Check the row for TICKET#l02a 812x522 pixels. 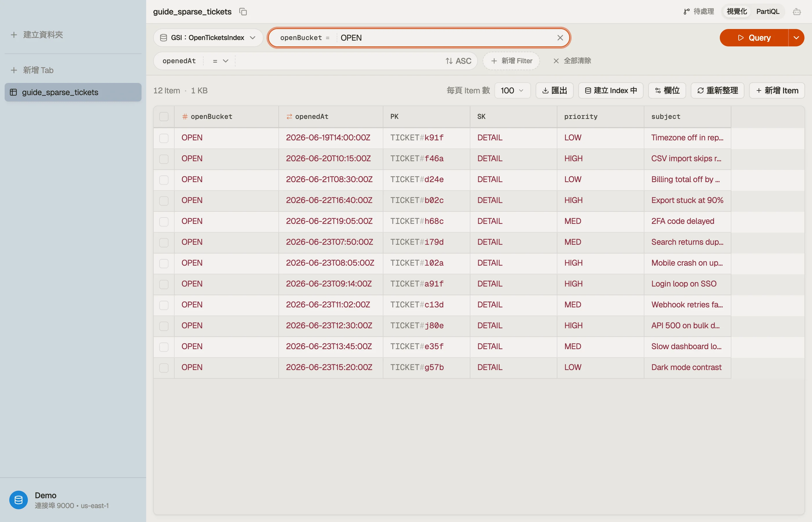(164, 263)
